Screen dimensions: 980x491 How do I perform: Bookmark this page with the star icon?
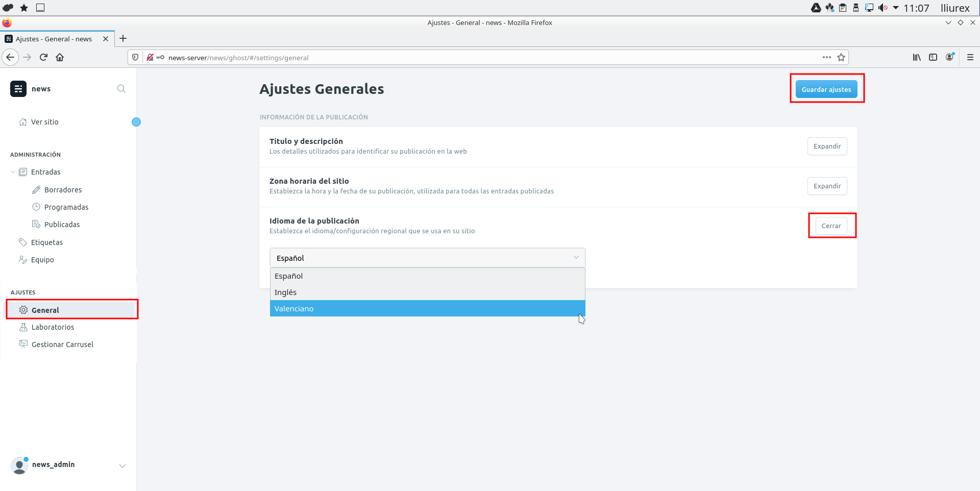[841, 57]
